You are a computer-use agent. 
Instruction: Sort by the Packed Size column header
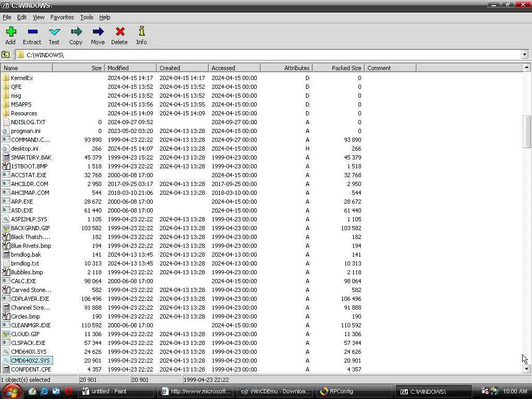click(x=338, y=68)
